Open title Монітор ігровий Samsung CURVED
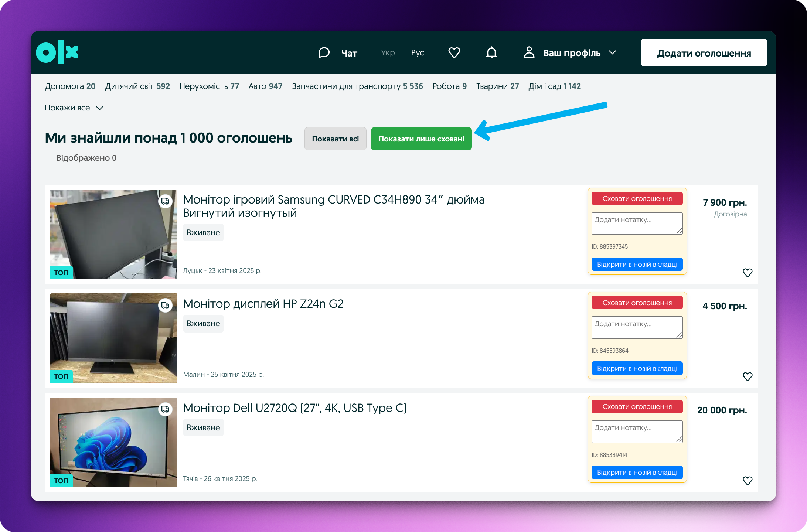This screenshot has width=807, height=532. click(x=334, y=207)
